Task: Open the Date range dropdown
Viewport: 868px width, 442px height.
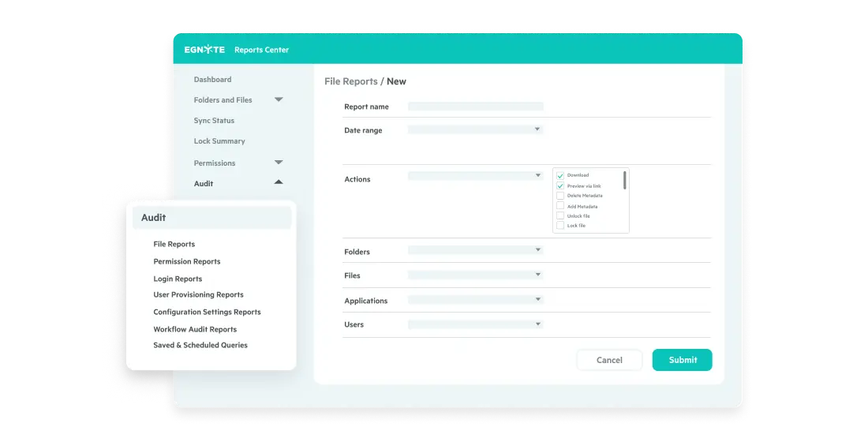Action: point(476,129)
